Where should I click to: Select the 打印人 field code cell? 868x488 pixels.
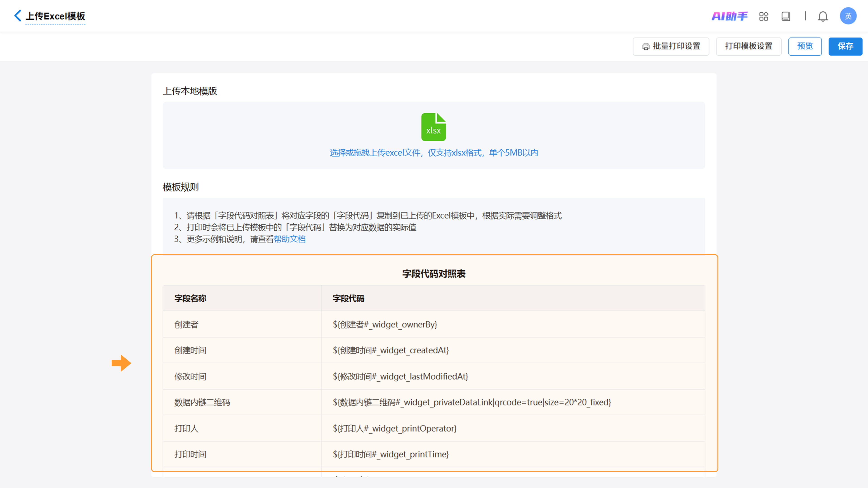[395, 428]
